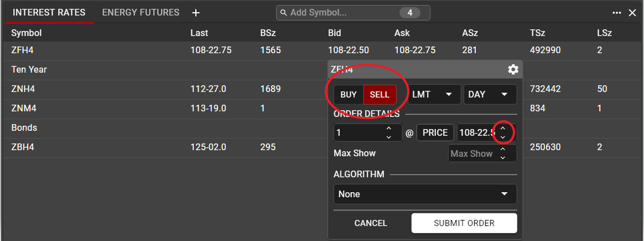Increase limit price with up arrow
Viewport: 644px width, 241px height.
coord(502,129)
